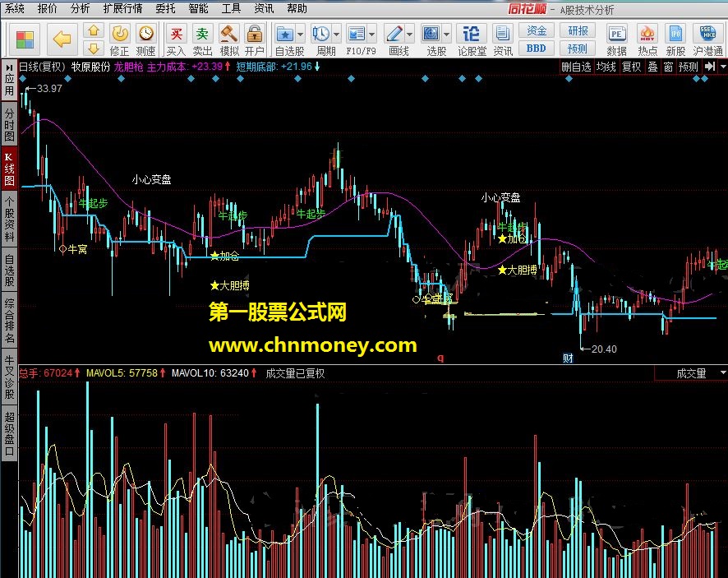Switch to the 分时图 side tab

[9, 124]
